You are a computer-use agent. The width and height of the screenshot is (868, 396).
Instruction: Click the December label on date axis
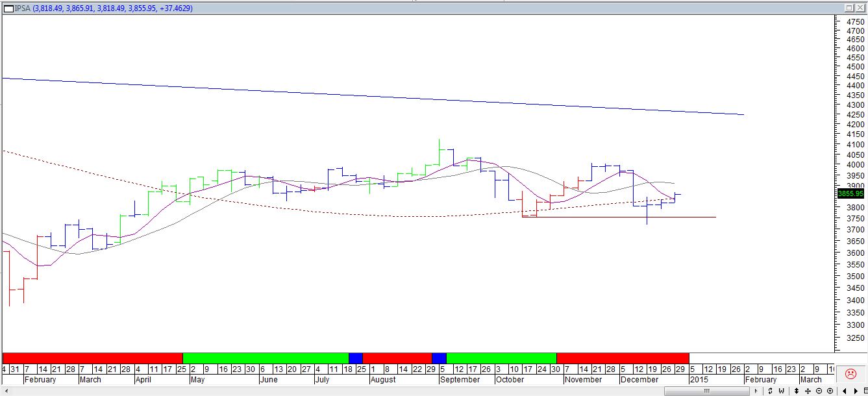[639, 380]
